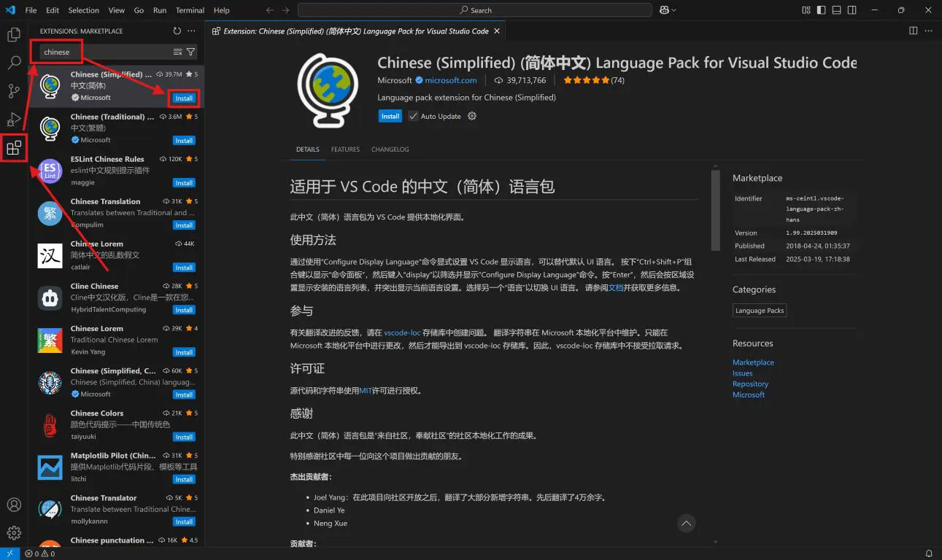
Task: Open the Source Control view
Action: pyautogui.click(x=14, y=91)
